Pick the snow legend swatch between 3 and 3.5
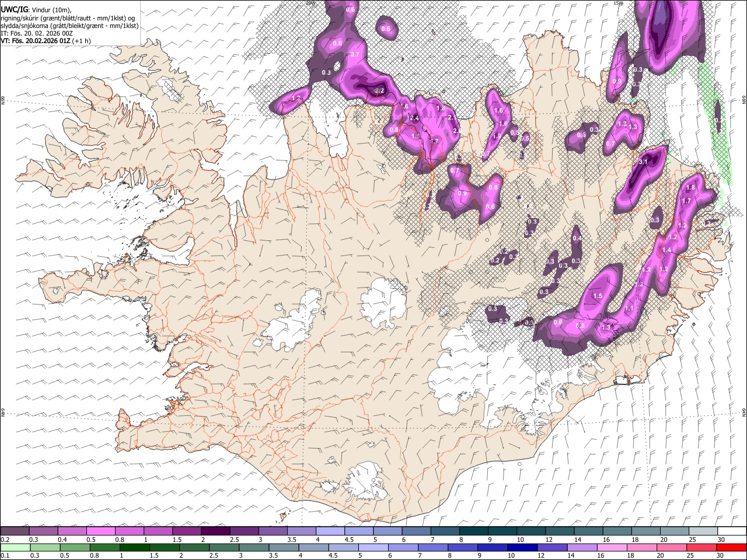747x560 pixels. (273, 531)
